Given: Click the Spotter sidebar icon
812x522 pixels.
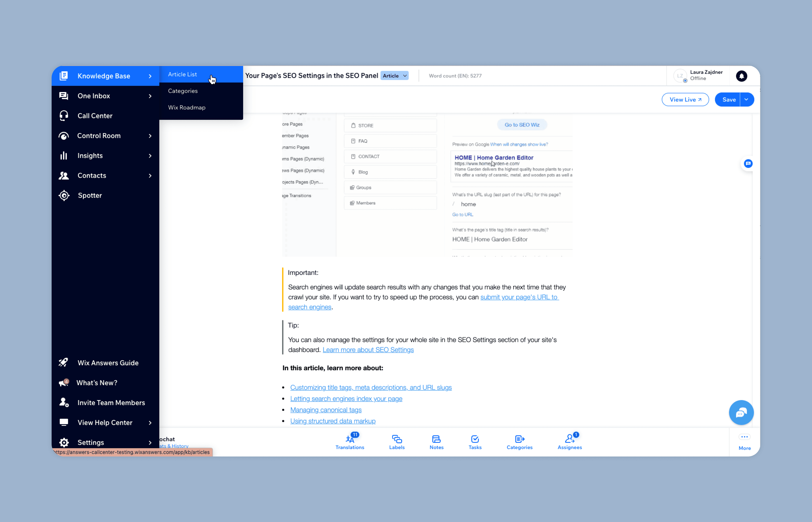Looking at the screenshot, I should coord(64,196).
